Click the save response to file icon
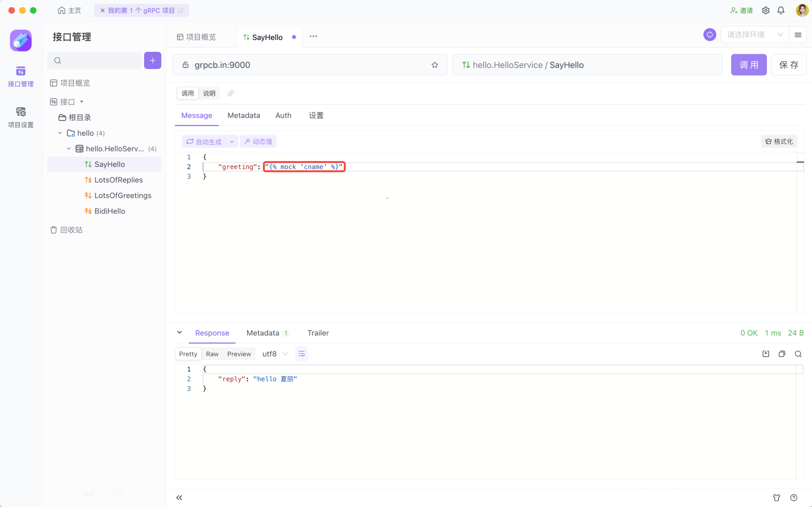The image size is (812, 507). point(766,354)
